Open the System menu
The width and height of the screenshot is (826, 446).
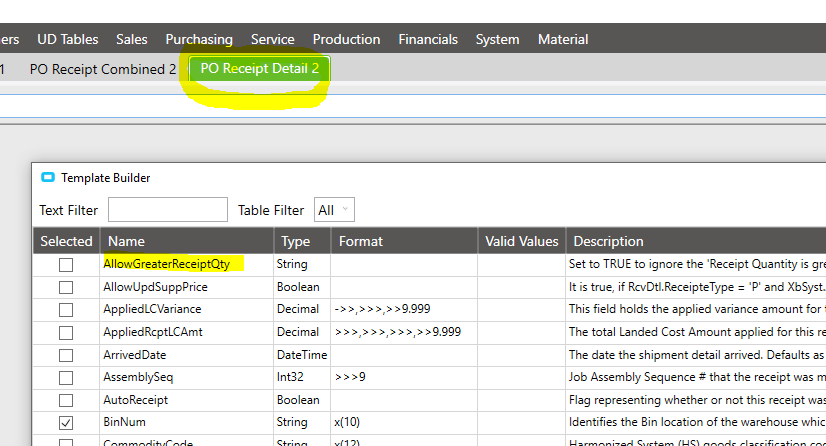point(497,39)
